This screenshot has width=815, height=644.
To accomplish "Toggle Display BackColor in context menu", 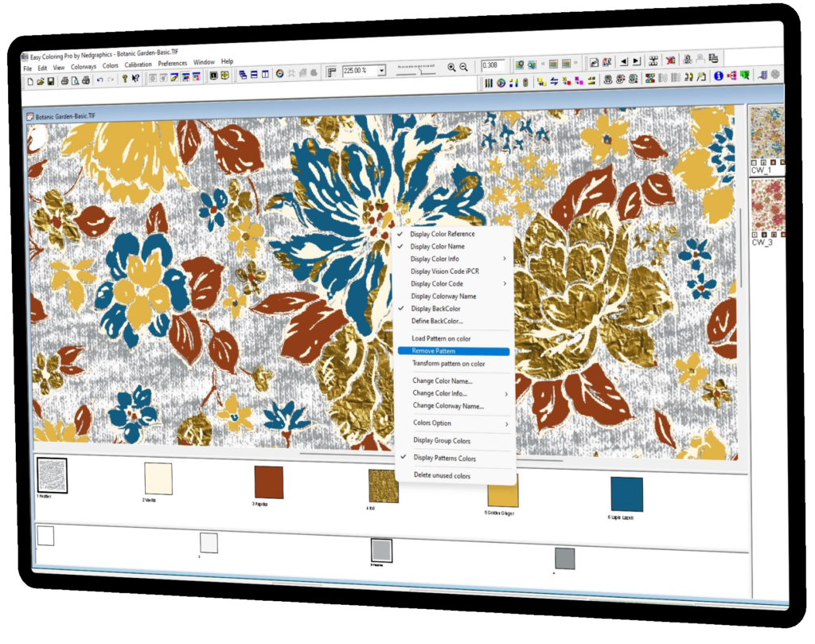I will pos(435,308).
